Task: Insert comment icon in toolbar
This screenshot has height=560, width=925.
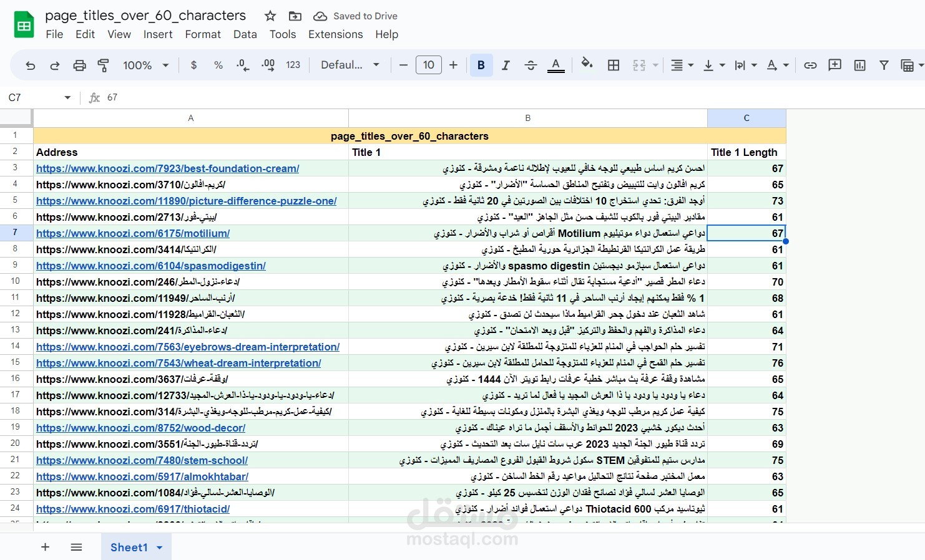Action: 834,65
